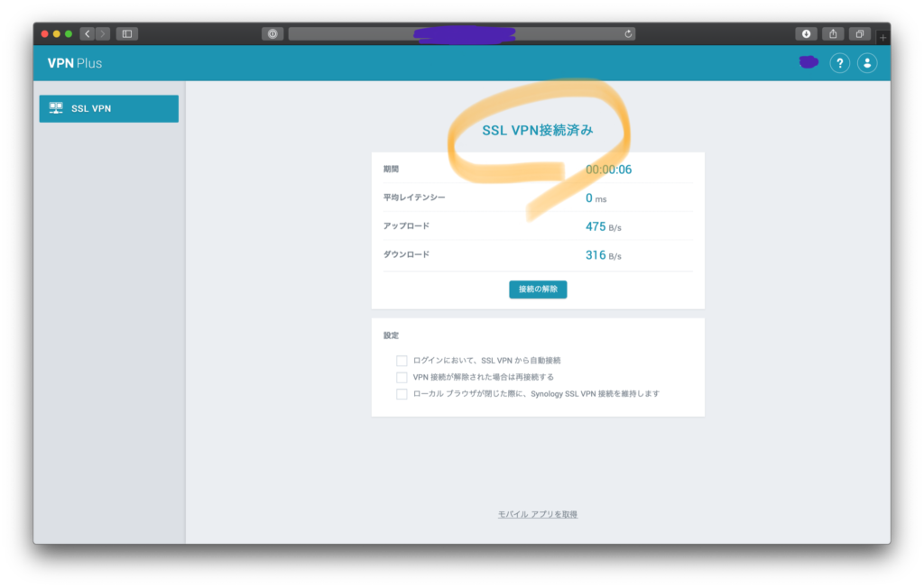Enable ログインにおいて SSL VPN 自動接続 checkbox
Screen dimensions: 924x588
[x=402, y=361]
